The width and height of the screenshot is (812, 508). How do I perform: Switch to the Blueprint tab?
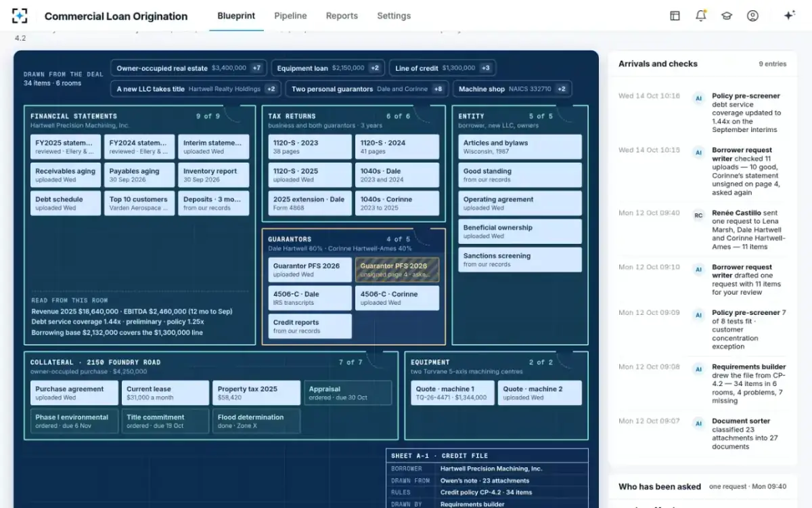click(236, 16)
